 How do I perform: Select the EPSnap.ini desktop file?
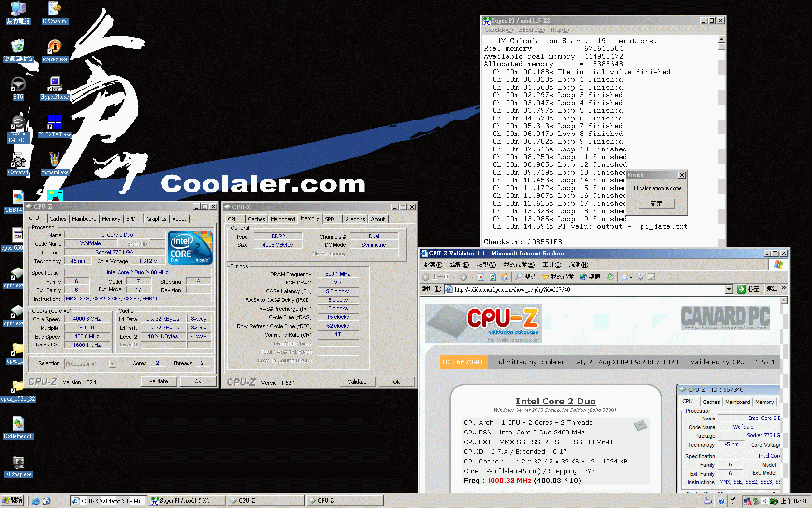tap(55, 13)
